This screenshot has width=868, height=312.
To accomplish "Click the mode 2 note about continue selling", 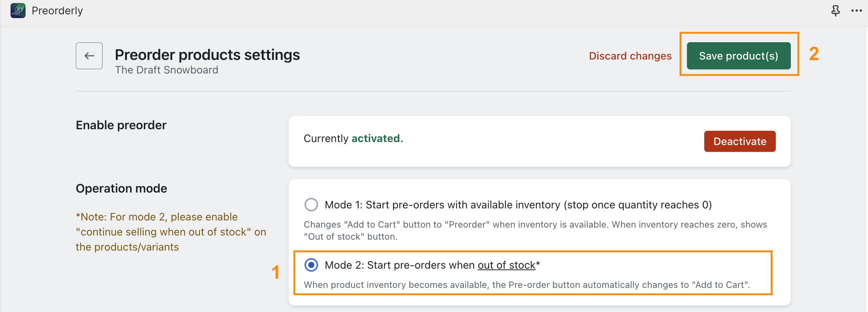I will pyautogui.click(x=171, y=232).
